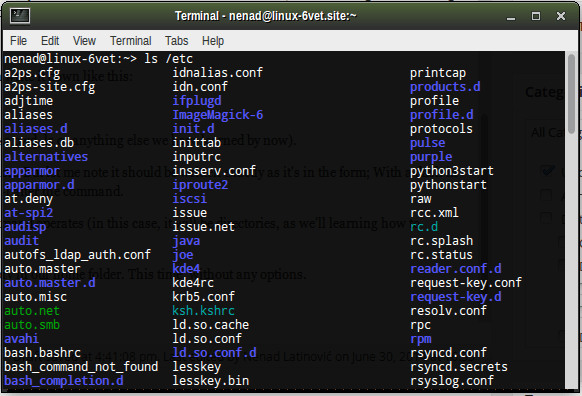Open the View menu

[84, 40]
